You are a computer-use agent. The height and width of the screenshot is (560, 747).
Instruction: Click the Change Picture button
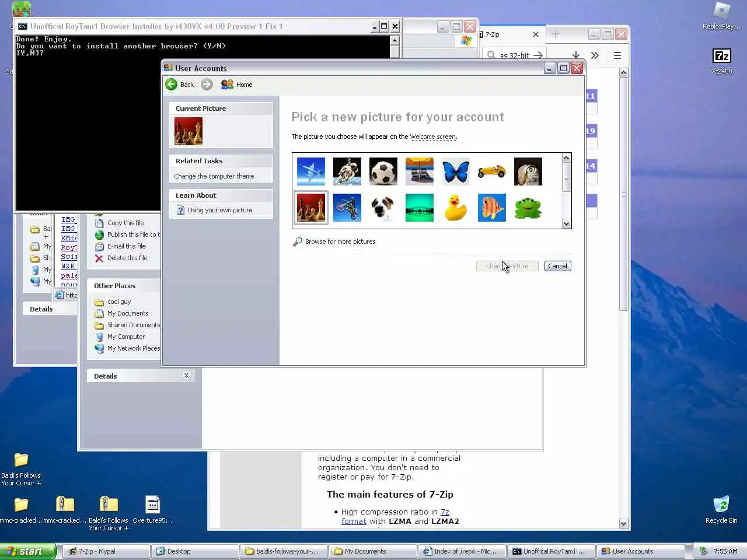pyautogui.click(x=507, y=266)
